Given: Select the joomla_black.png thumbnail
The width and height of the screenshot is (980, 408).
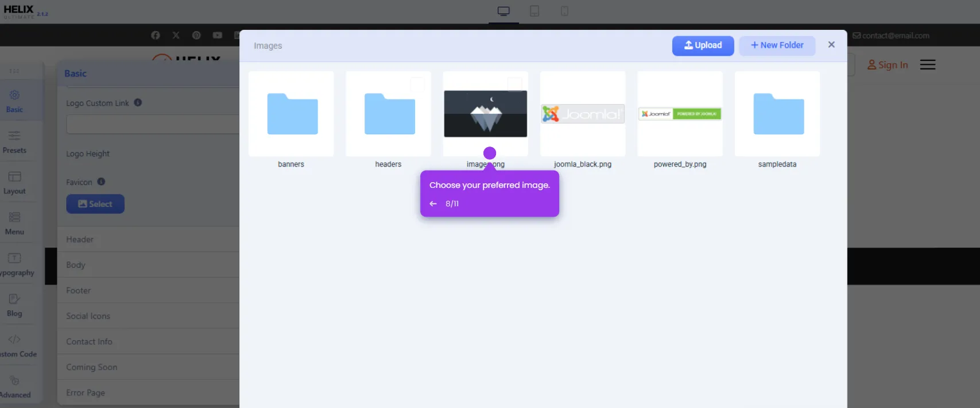Looking at the screenshot, I should pyautogui.click(x=583, y=114).
